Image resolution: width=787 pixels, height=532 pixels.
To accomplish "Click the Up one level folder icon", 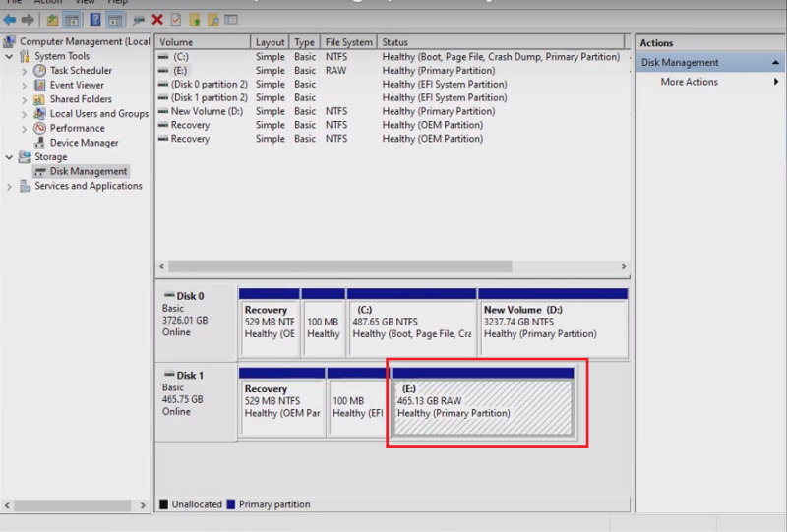I will point(52,20).
